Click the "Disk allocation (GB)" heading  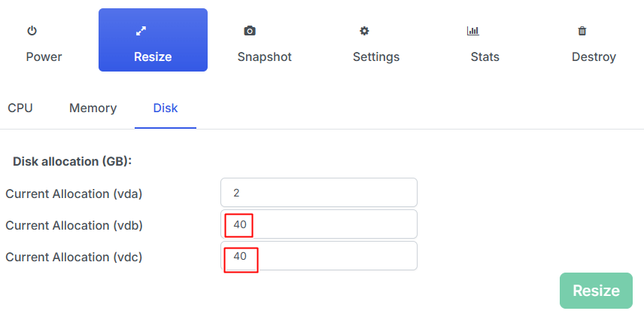pyautogui.click(x=72, y=161)
